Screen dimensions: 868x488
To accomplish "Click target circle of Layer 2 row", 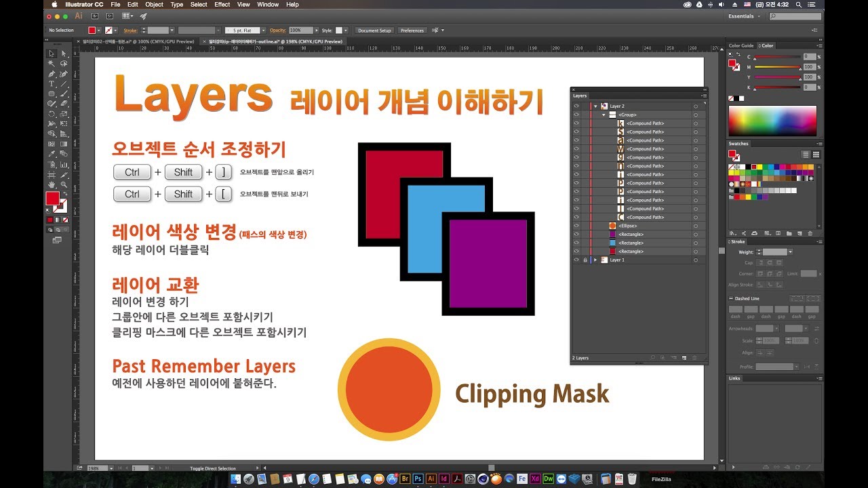I will (696, 106).
